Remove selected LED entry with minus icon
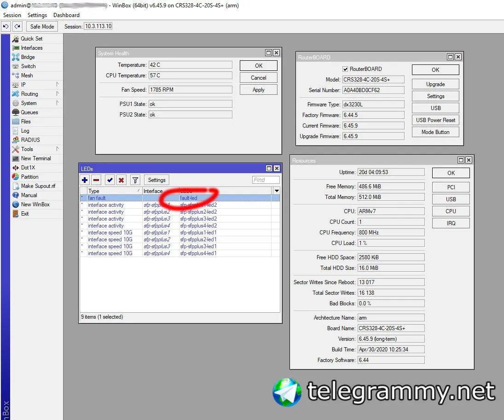 coord(96,180)
